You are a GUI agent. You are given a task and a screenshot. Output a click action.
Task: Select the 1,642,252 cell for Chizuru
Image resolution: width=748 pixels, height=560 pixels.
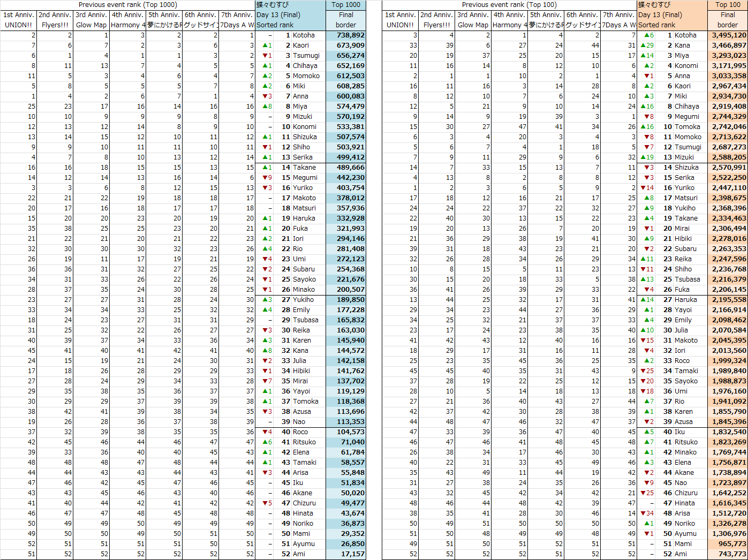728,493
